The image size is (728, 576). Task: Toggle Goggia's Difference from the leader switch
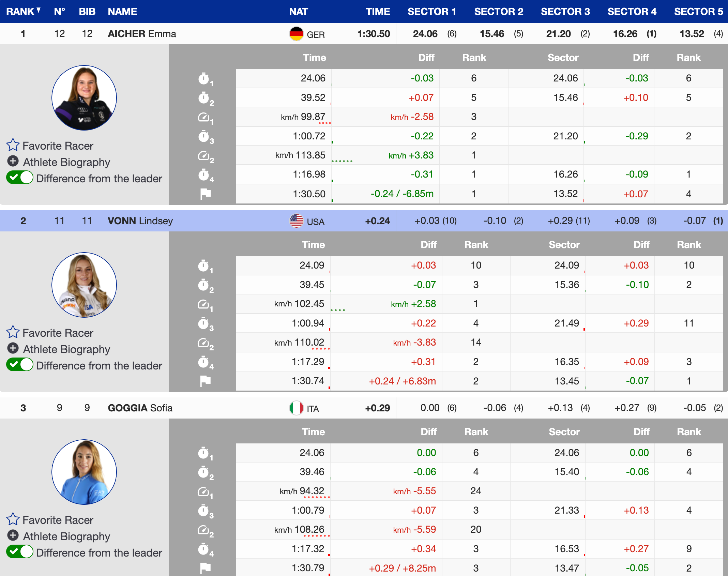tap(20, 552)
